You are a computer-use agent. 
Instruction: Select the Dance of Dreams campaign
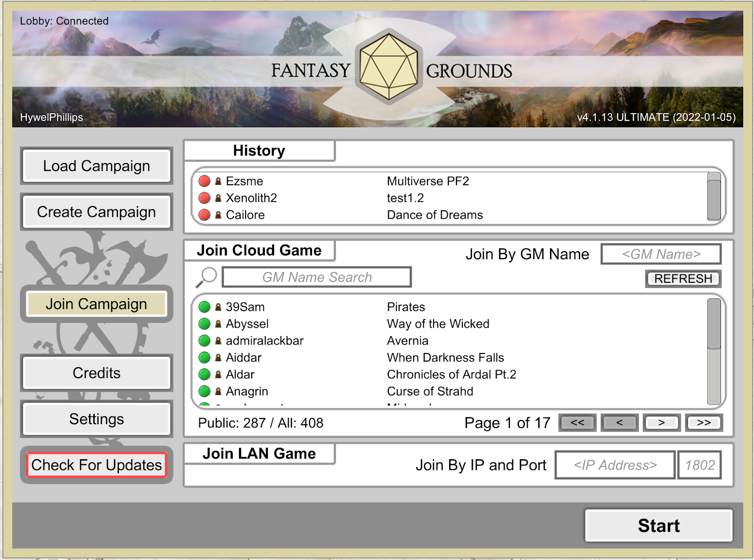coord(435,215)
